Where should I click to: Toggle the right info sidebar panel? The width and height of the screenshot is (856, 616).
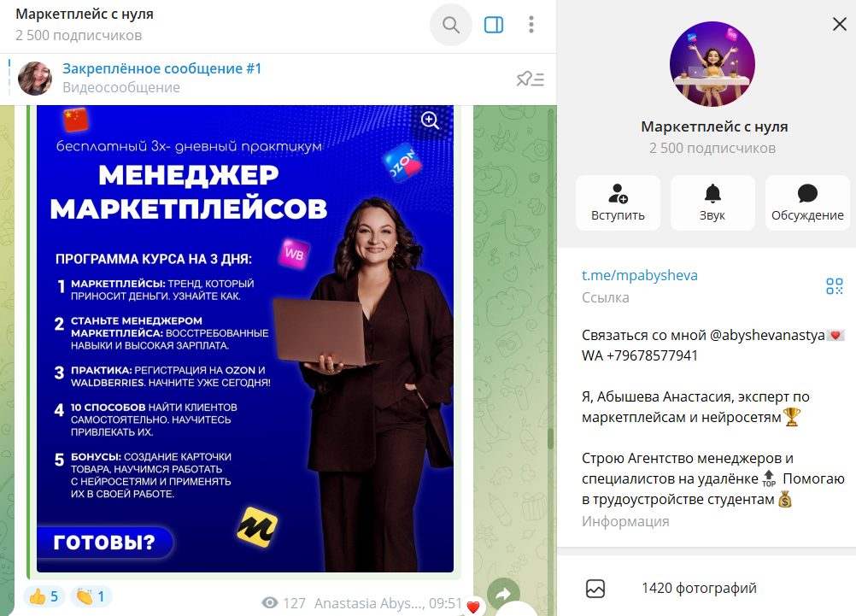[494, 25]
